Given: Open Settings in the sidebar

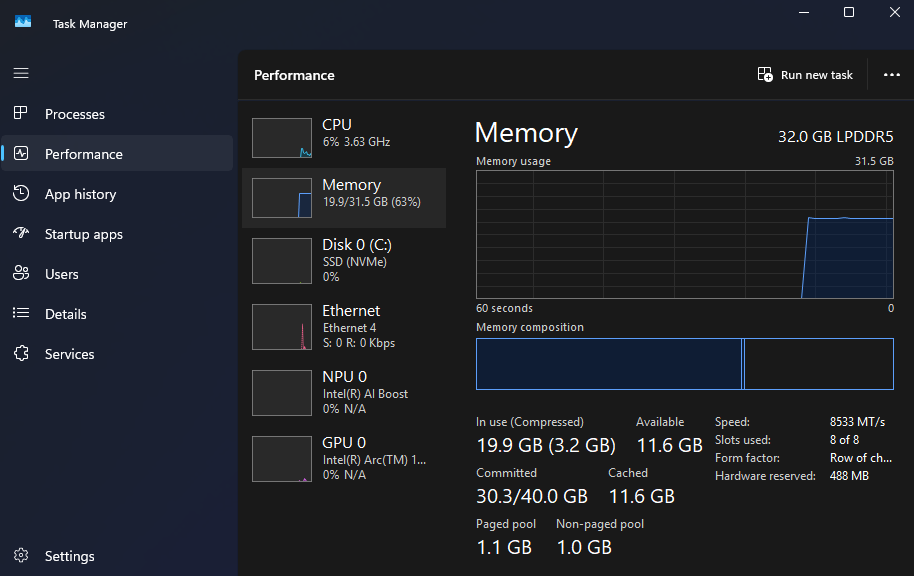Looking at the screenshot, I should click(x=117, y=556).
